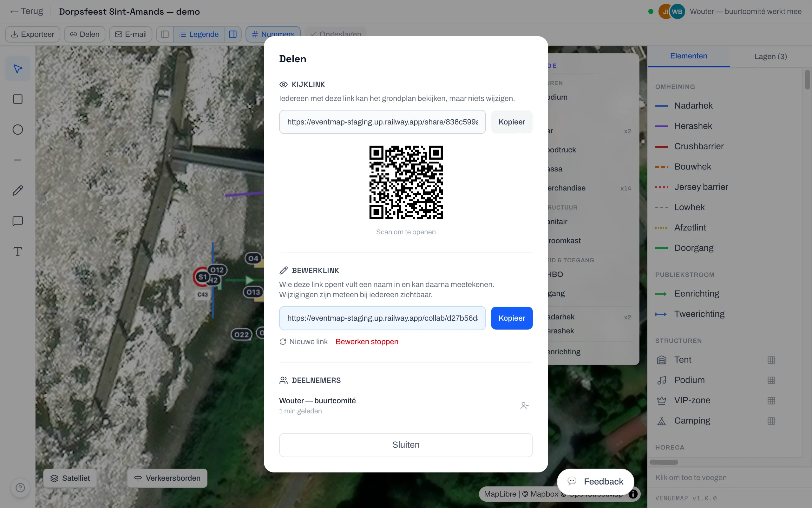Click the QR code image

tap(406, 183)
